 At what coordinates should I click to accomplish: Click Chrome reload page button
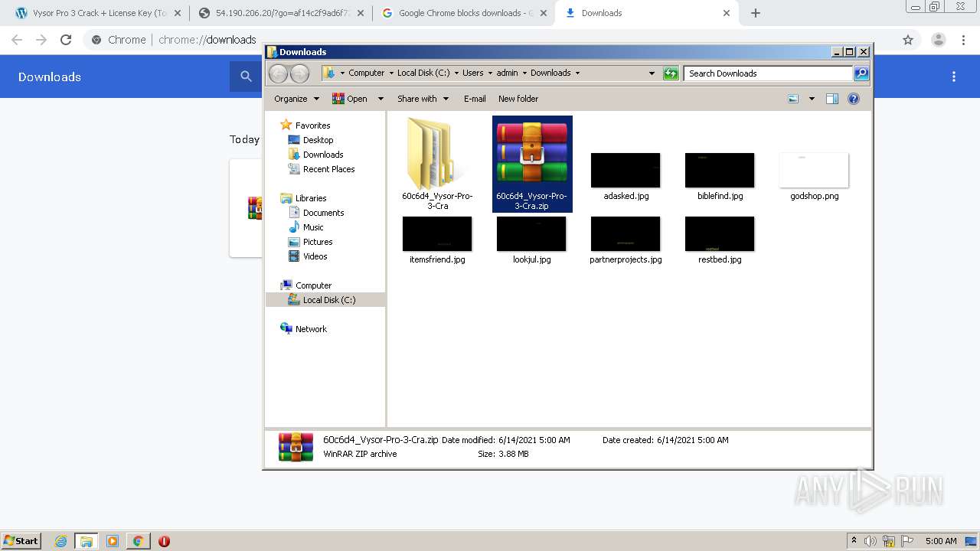click(x=66, y=40)
